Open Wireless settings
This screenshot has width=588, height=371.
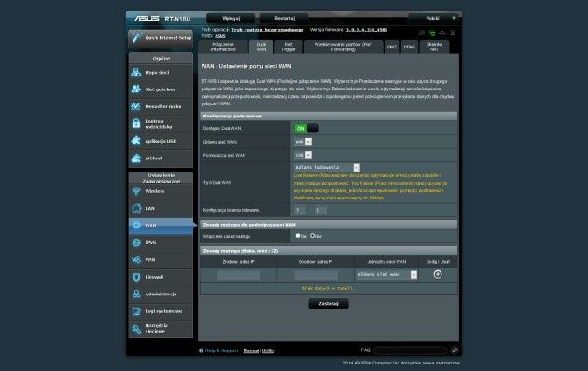click(x=161, y=191)
